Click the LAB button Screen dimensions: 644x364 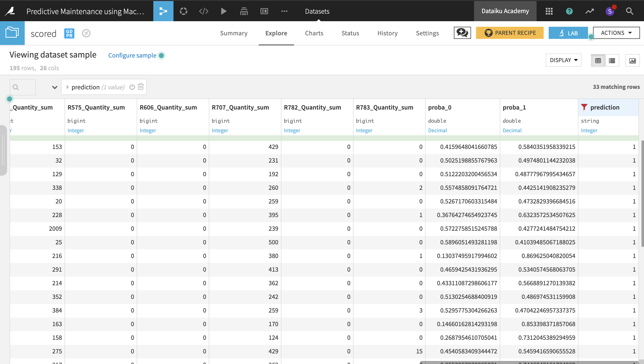[x=568, y=33]
